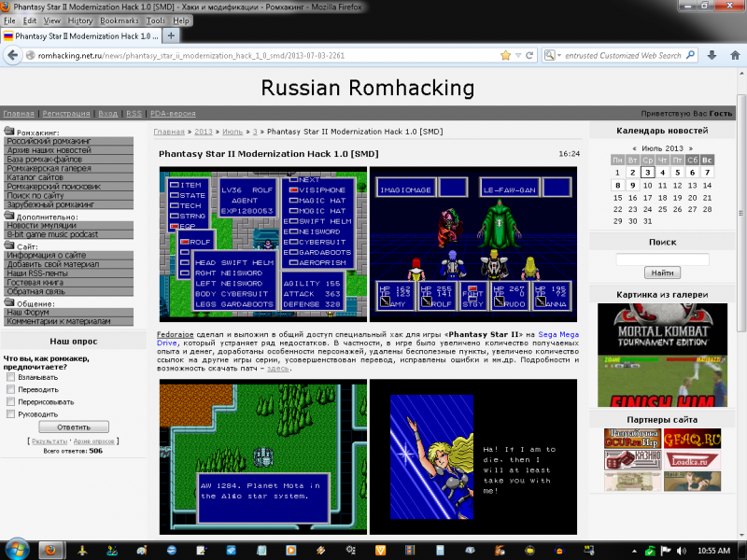Open the search engine selector dropdown

click(x=552, y=55)
